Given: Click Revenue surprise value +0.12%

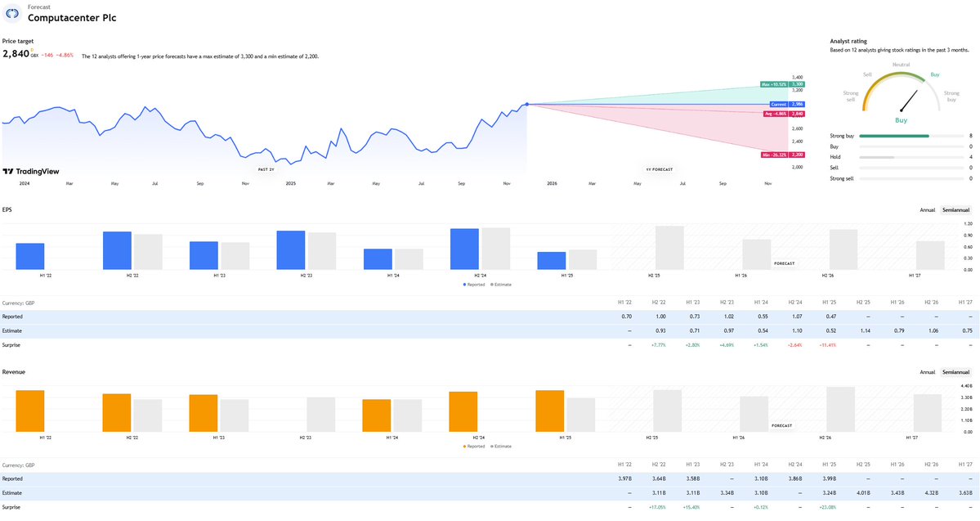Looking at the screenshot, I should click(x=761, y=507).
